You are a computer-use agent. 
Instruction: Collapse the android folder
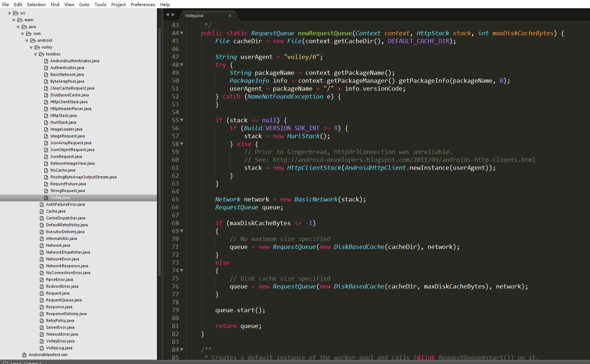[27, 41]
